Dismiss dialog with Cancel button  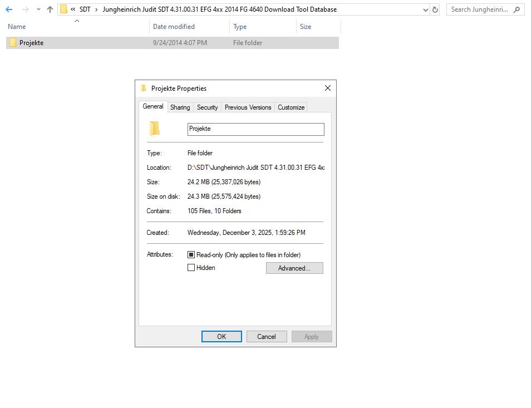(267, 336)
